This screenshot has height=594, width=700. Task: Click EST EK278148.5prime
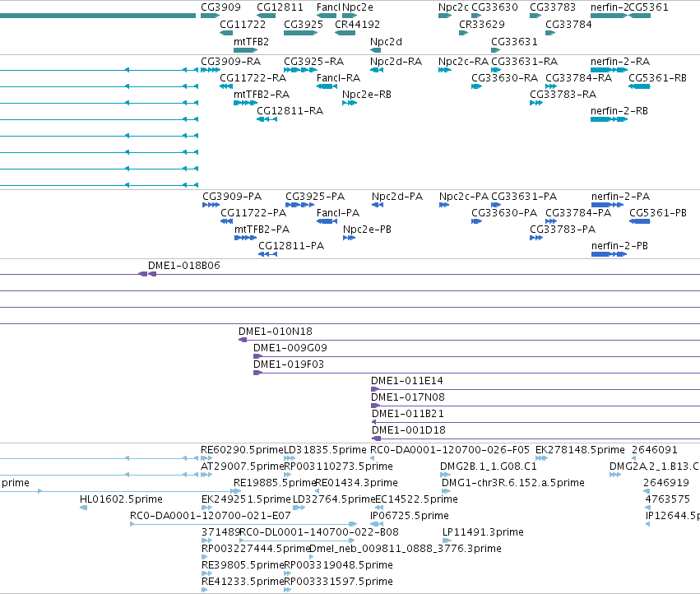click(541, 458)
